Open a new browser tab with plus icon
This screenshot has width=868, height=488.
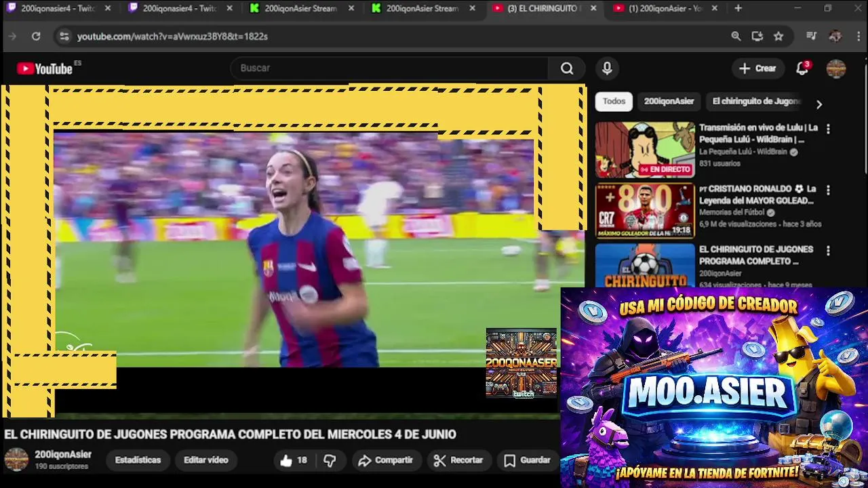click(x=738, y=8)
